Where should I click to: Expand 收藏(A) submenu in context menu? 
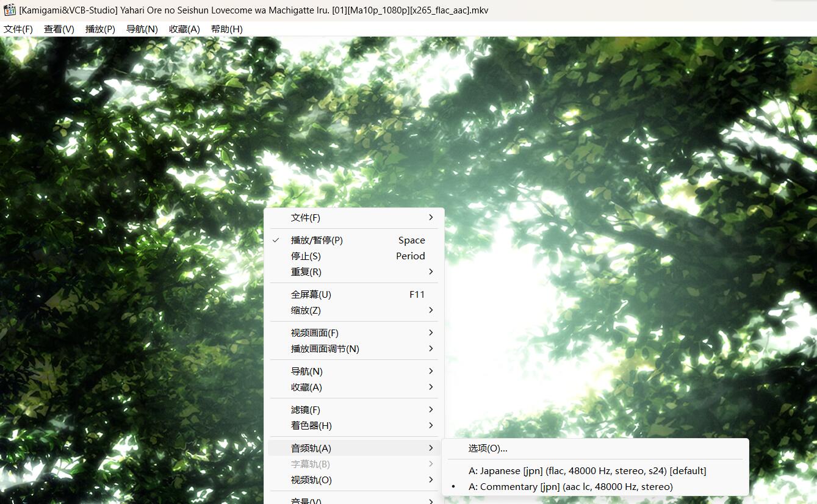354,387
